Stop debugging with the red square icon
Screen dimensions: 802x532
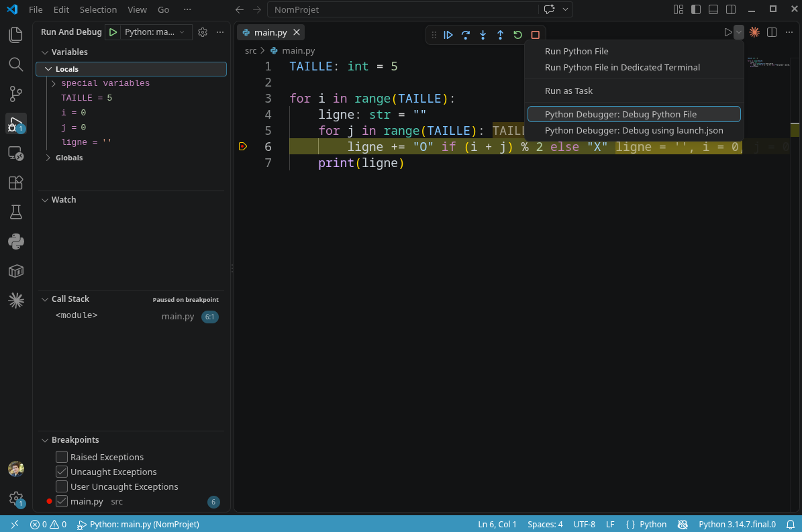(x=535, y=35)
